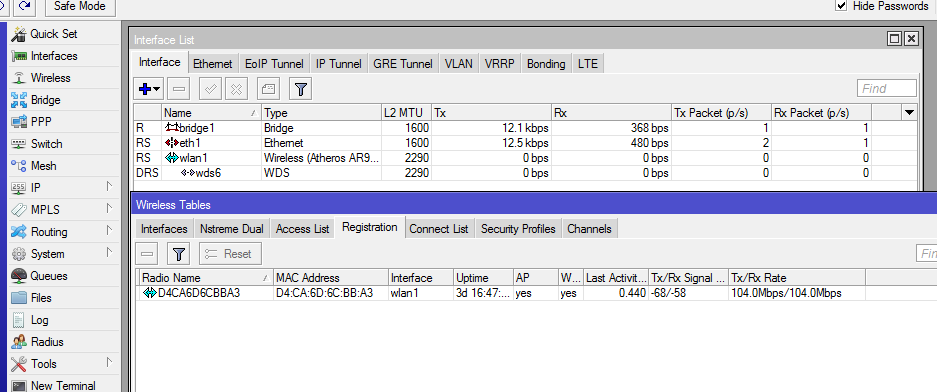Open the Log menu icon

(20, 320)
